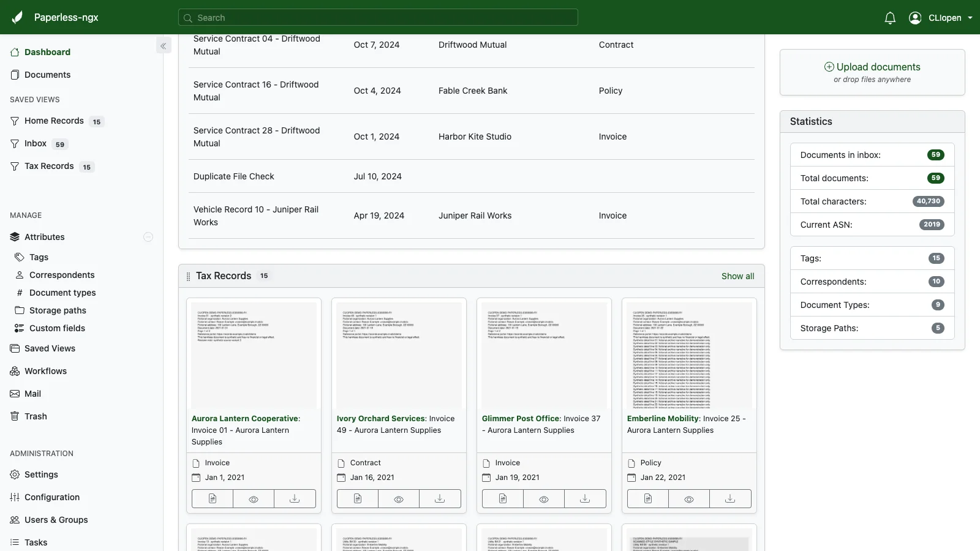This screenshot has height=551, width=980.
Task: Click the Harbor Kite Studio correspondent cell
Action: click(x=475, y=137)
